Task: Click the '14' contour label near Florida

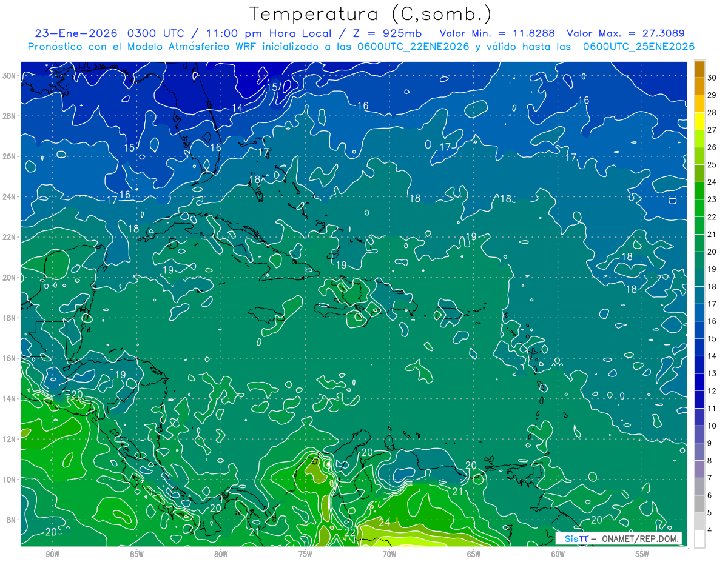Action: coord(237,108)
